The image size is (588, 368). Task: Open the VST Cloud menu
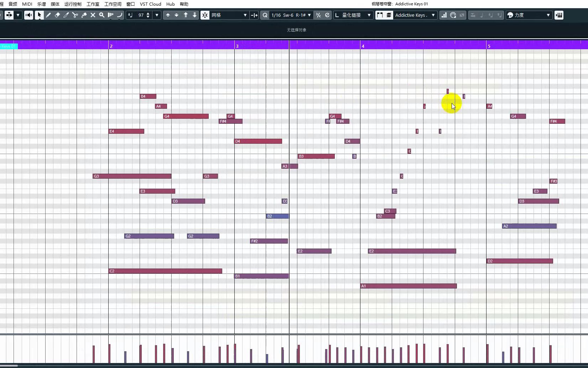click(150, 4)
